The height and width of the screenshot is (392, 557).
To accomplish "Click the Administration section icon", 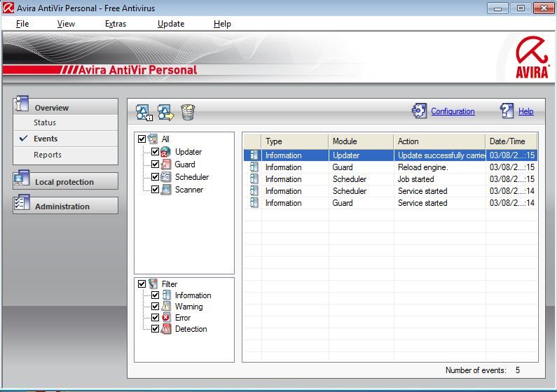I will (x=22, y=203).
